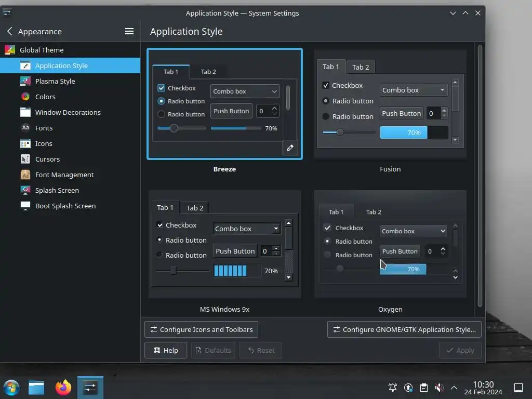The image size is (532, 399).
Task: Select the first Breeze radio button
Action: tap(161, 101)
